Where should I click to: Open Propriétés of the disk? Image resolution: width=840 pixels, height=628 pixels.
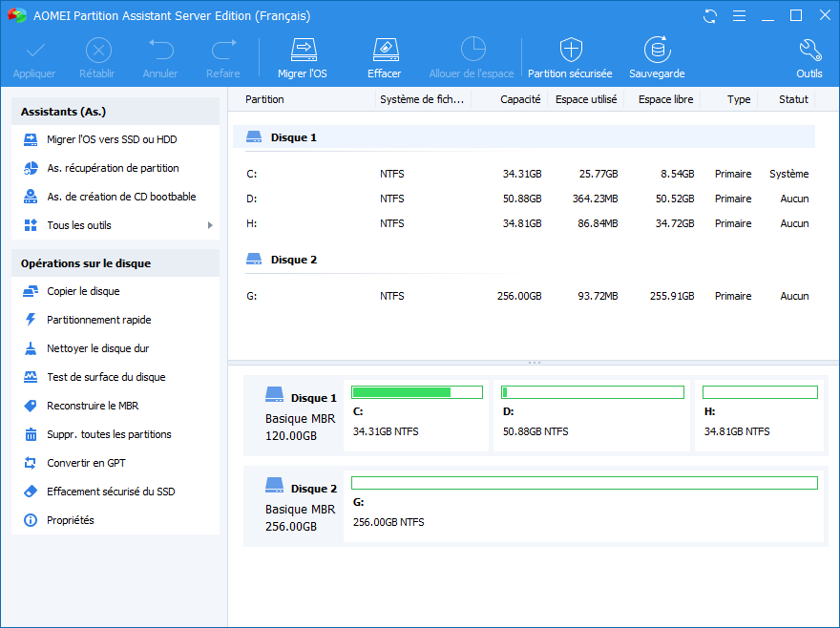click(71, 520)
